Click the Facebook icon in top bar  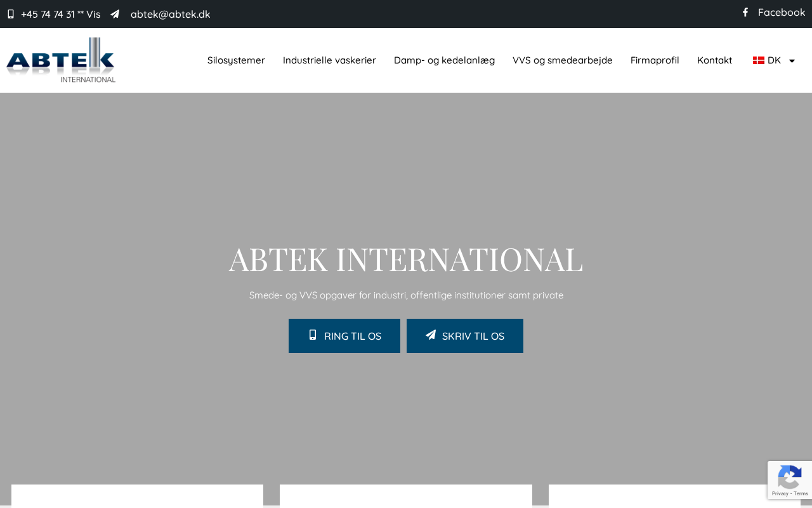(745, 12)
